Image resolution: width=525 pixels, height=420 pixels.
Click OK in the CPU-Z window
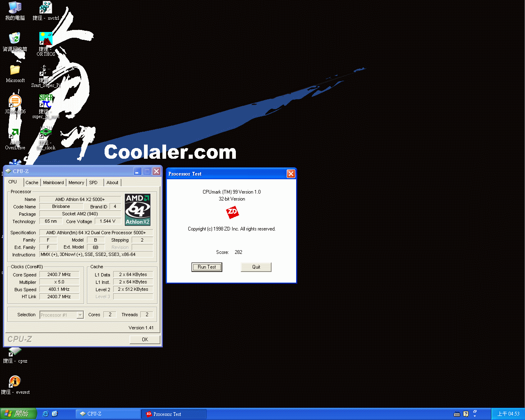(145, 339)
